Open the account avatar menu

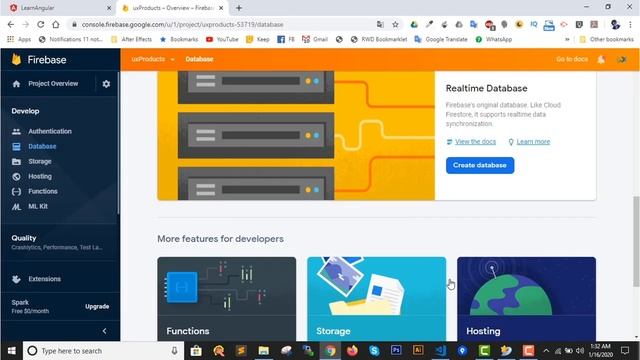click(622, 60)
